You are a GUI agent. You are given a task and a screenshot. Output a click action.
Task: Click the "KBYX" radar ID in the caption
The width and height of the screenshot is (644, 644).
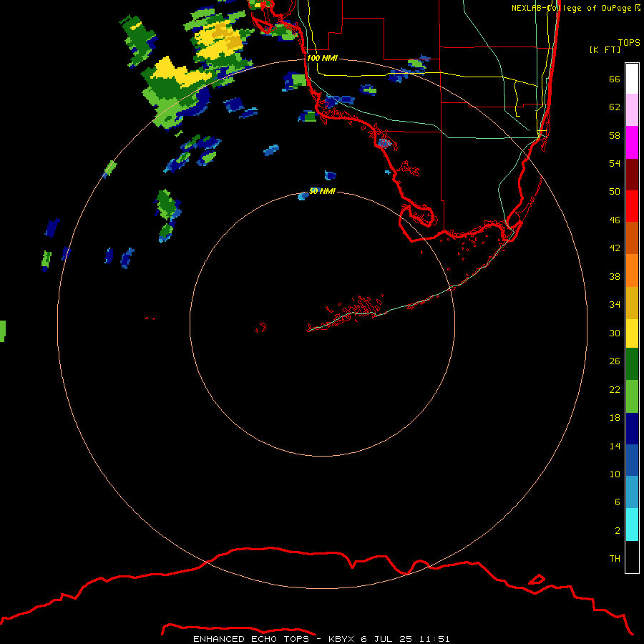tap(341, 639)
